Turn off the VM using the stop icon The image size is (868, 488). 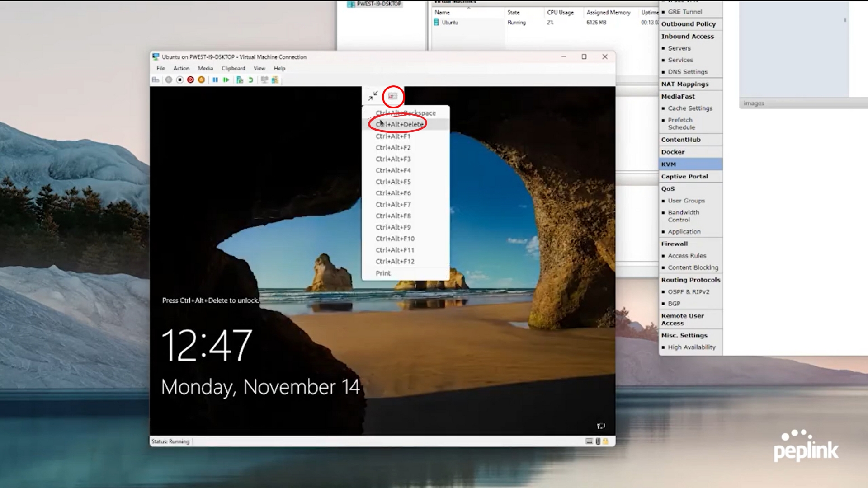179,80
